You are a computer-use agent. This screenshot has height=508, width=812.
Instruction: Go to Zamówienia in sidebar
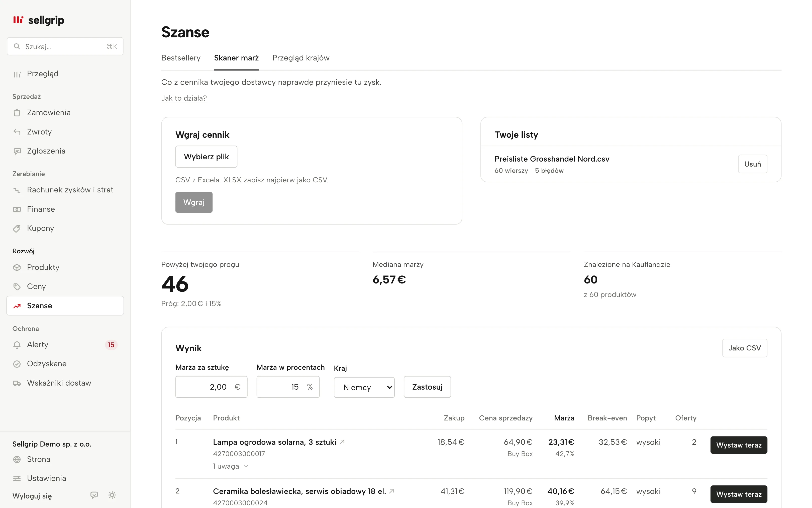point(65,113)
